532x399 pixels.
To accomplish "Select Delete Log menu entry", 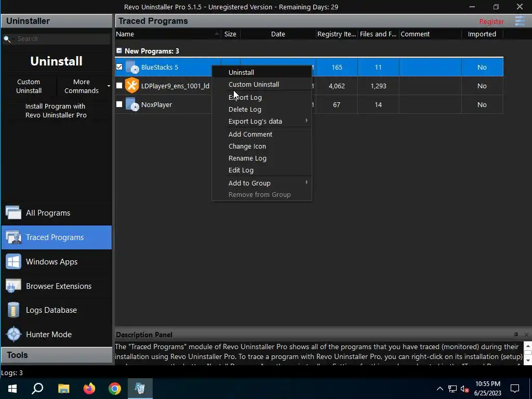I will pos(262,109).
